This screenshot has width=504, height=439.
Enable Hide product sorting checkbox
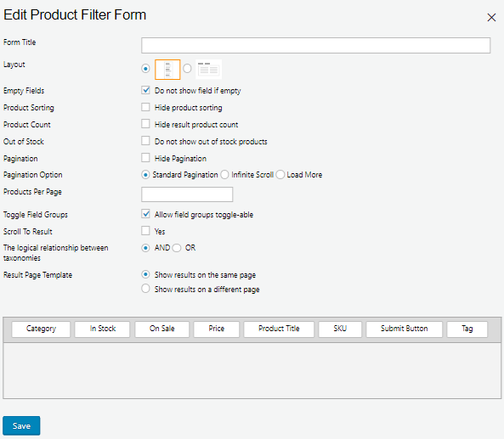click(x=145, y=107)
